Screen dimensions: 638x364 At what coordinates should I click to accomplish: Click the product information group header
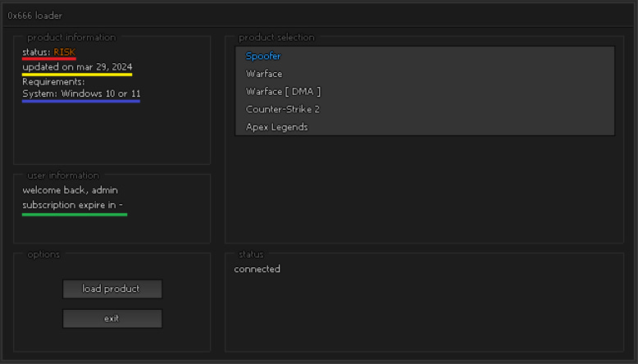[71, 37]
